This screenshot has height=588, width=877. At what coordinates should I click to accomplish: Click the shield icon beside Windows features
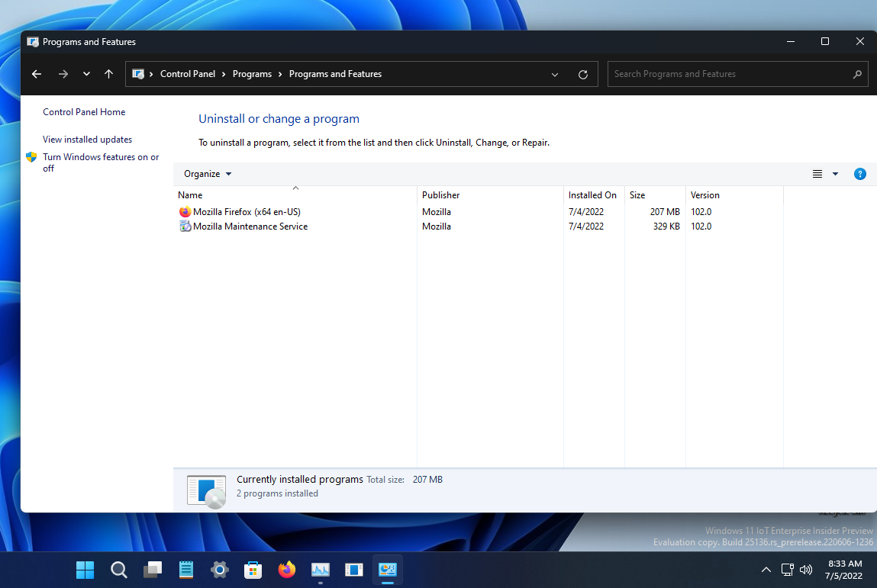(31, 157)
